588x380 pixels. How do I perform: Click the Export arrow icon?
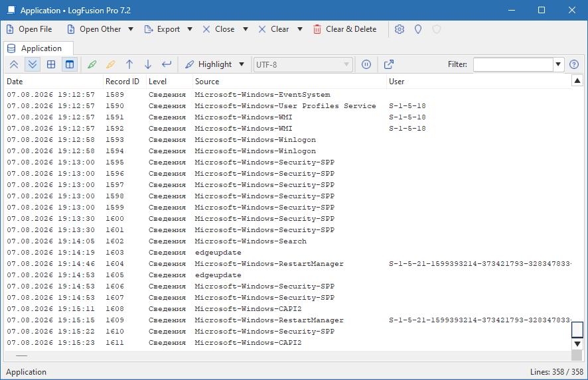coord(149,29)
